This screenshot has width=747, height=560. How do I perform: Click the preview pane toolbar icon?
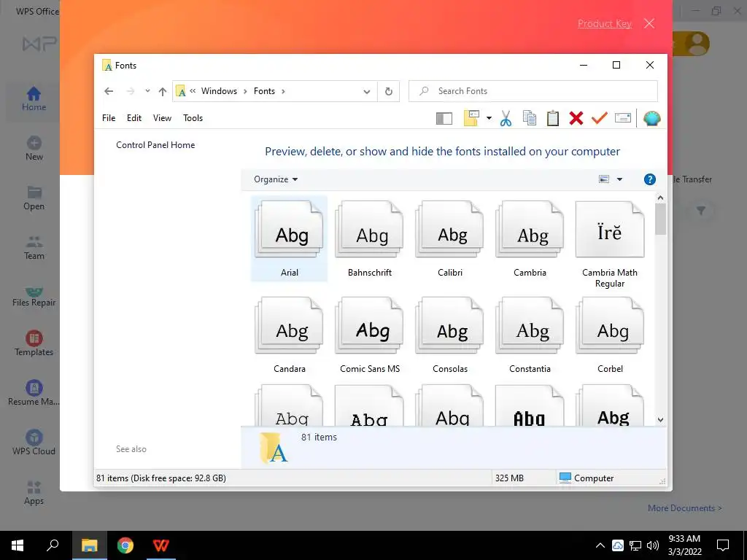click(x=444, y=118)
